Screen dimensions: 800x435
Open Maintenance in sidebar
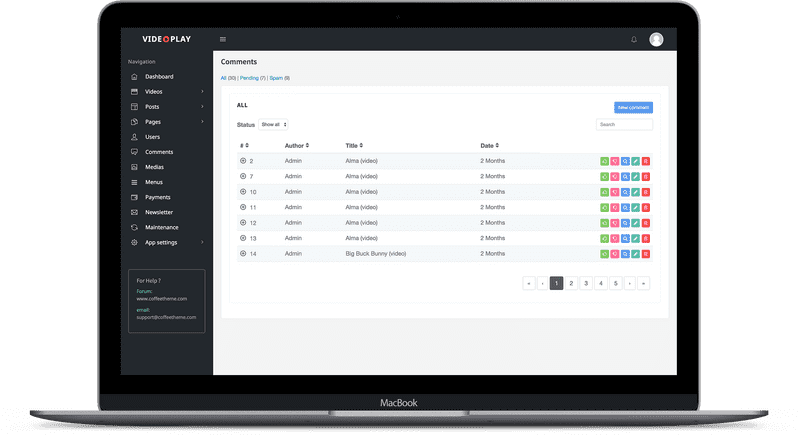click(x=162, y=227)
